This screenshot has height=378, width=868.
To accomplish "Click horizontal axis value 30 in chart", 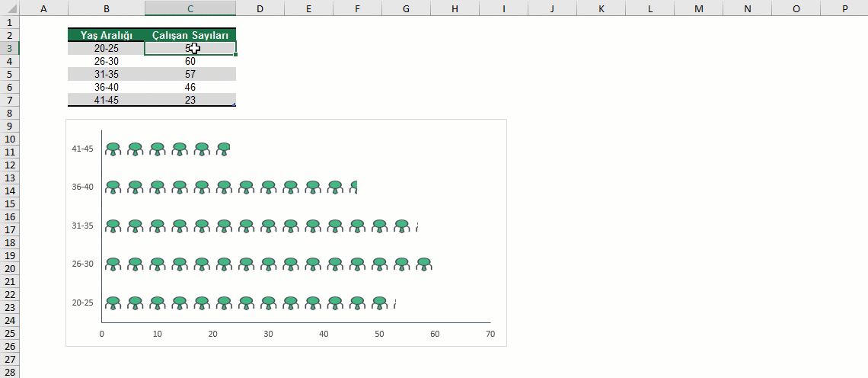I will click(x=269, y=335).
